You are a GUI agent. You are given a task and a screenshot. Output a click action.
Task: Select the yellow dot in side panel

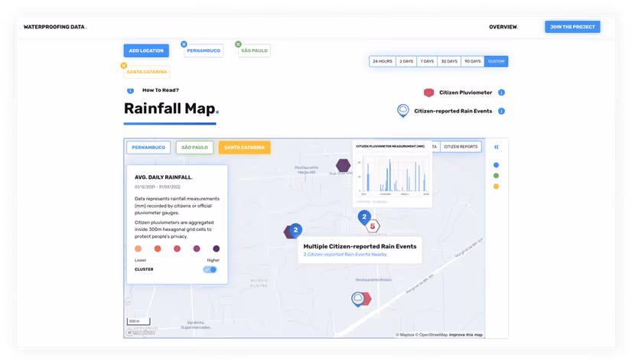coord(496,187)
